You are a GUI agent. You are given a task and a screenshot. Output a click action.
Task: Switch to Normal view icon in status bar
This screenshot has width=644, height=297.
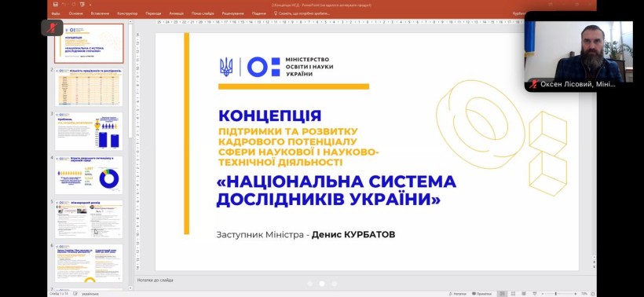[502, 294]
